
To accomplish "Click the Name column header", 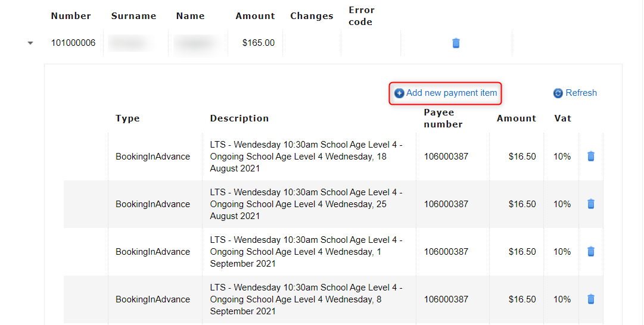I will tap(191, 16).
